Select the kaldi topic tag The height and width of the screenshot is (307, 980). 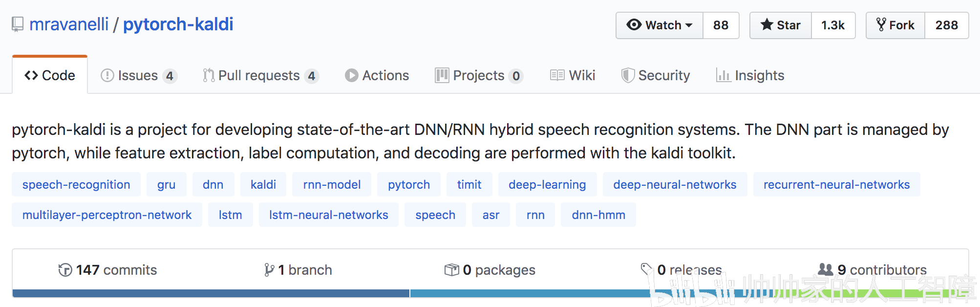point(263,184)
